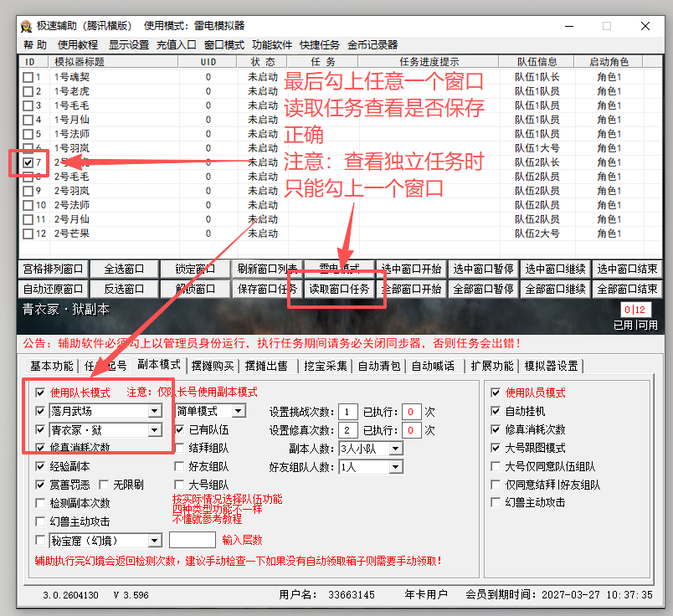Open the 快捷任务 menu

319,45
